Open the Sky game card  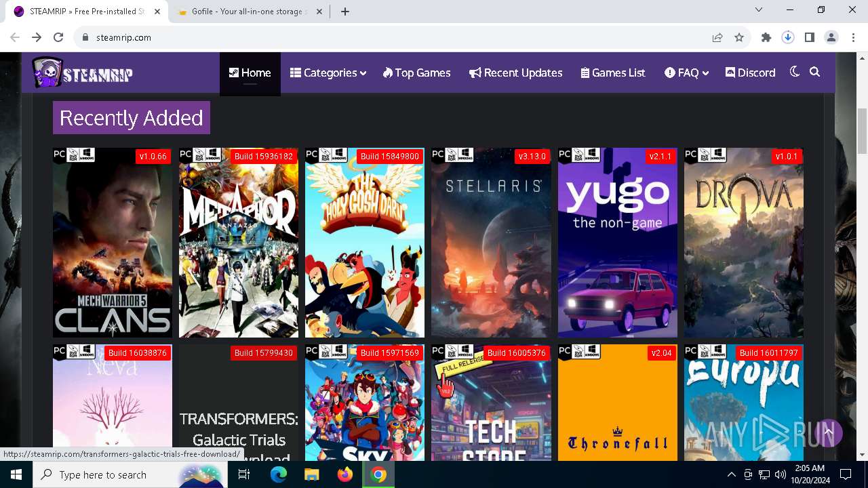365,403
